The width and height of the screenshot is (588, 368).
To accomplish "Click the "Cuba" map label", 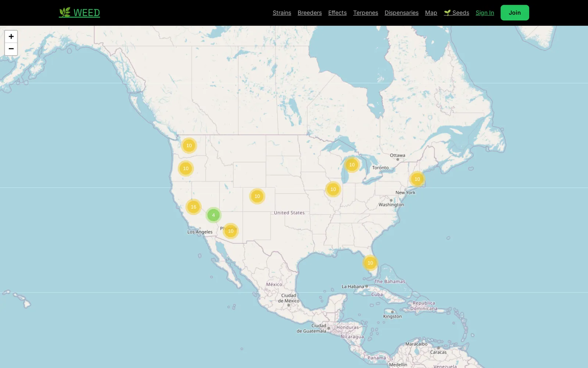I will coord(377,294).
